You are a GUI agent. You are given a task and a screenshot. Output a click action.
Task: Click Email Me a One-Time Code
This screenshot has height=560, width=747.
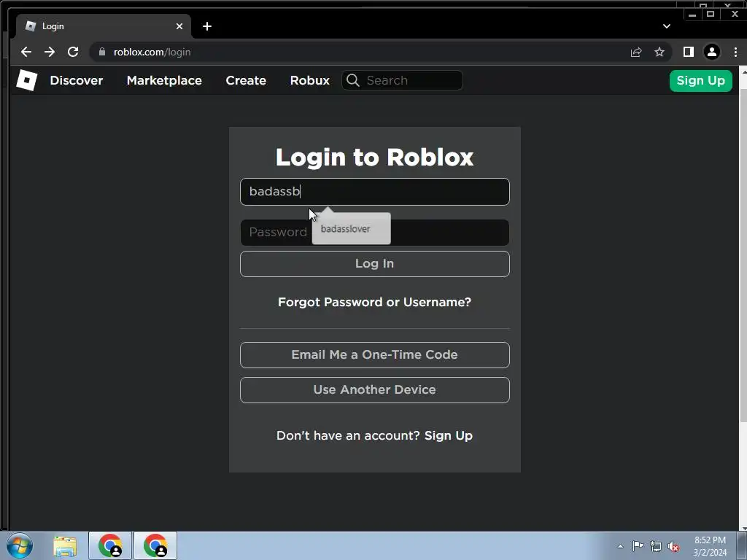[x=375, y=355]
